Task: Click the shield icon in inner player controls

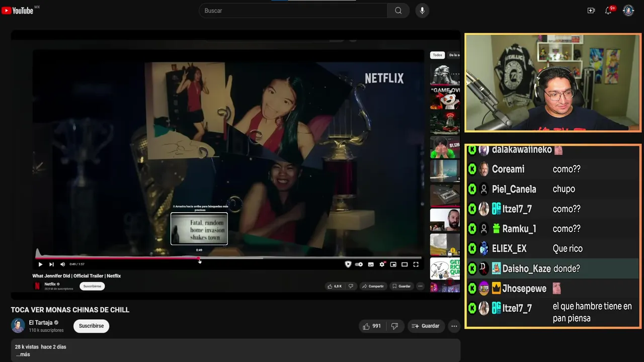Action: coord(348,264)
